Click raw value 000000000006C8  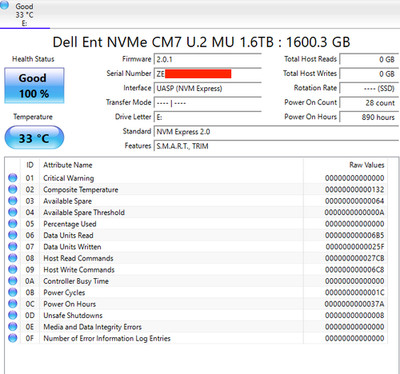(355, 270)
